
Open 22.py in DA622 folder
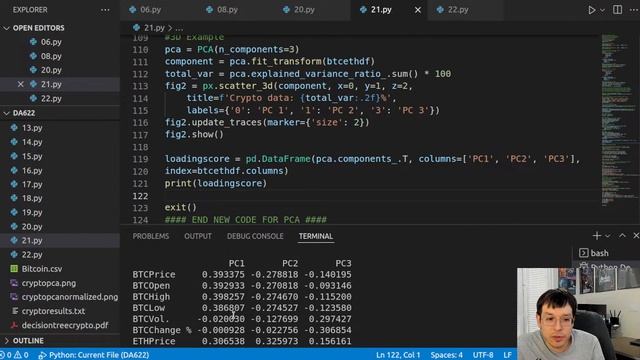pos(32,255)
